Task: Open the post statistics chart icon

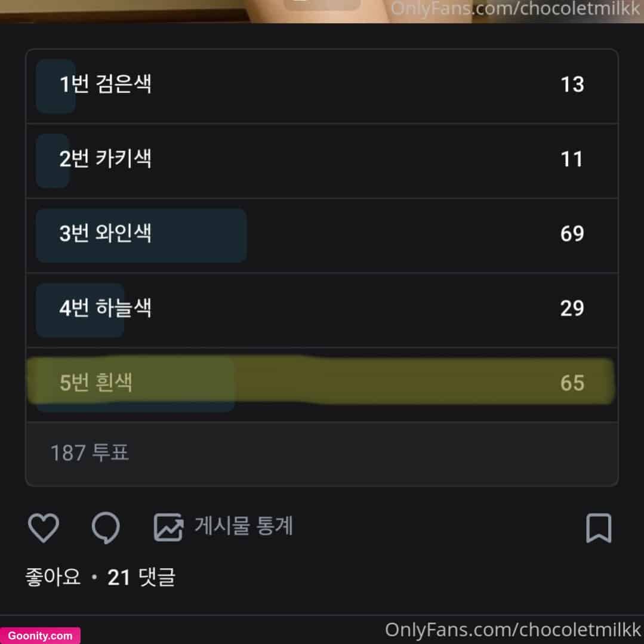Action: (x=168, y=528)
